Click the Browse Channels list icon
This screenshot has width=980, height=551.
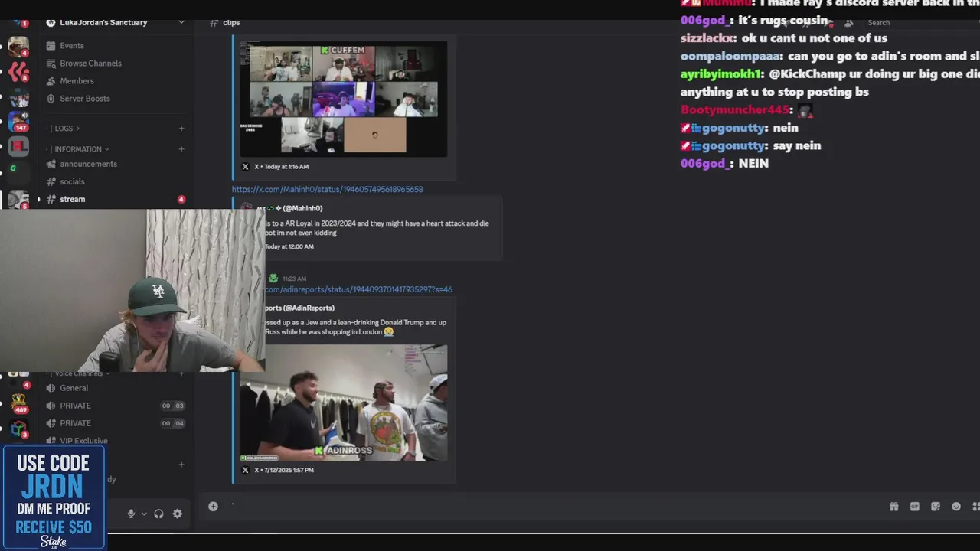[x=51, y=64]
